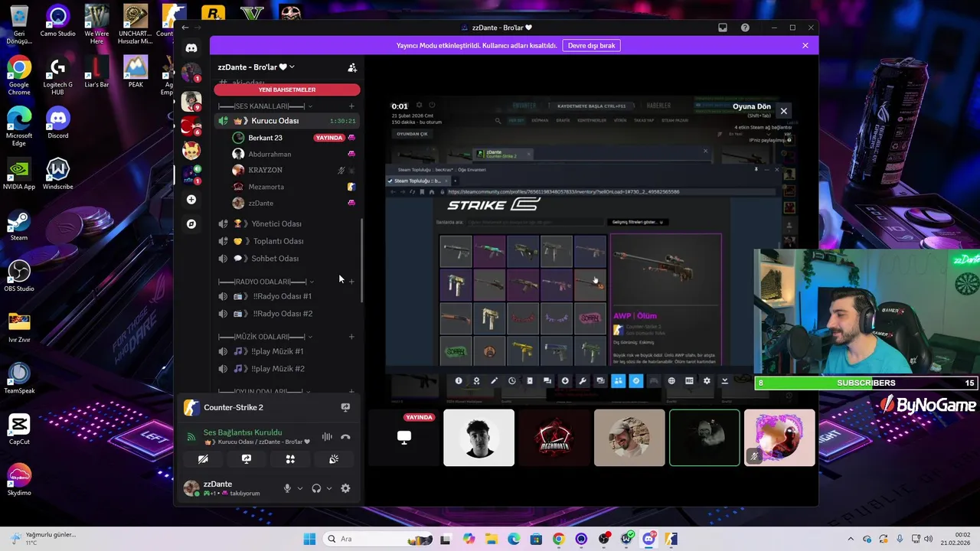Click the Windows Start button
Image resolution: width=980 pixels, height=551 pixels.
tap(309, 539)
